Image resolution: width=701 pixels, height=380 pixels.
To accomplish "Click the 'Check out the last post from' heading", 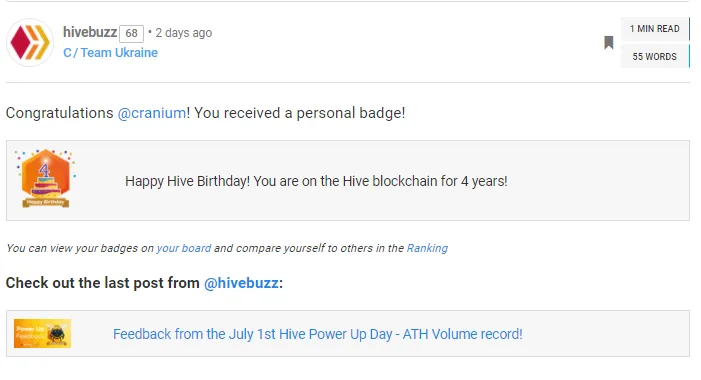I will click(x=103, y=283).
